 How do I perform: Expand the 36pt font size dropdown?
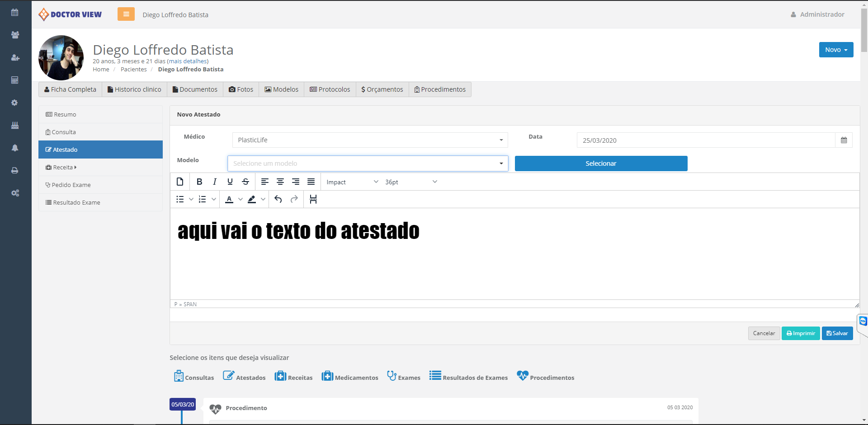(411, 182)
